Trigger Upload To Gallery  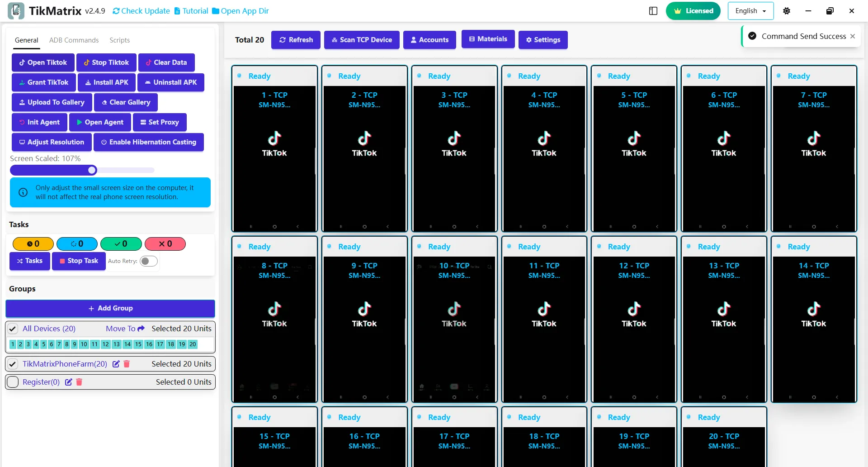pos(52,102)
